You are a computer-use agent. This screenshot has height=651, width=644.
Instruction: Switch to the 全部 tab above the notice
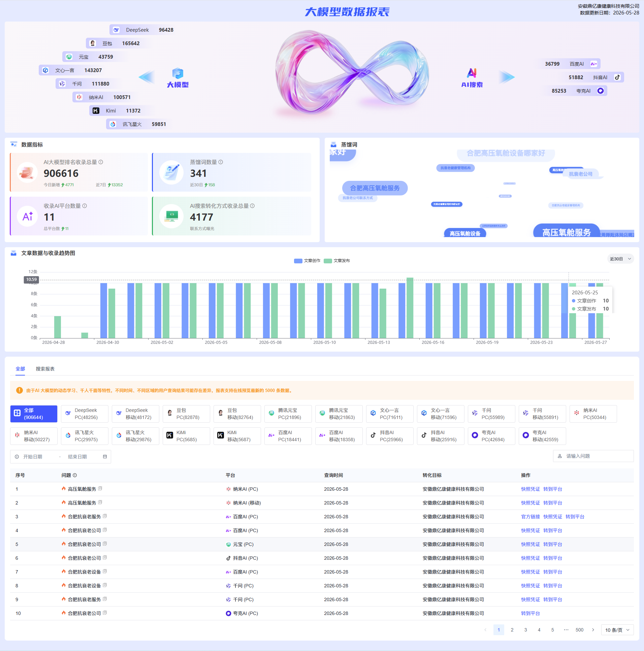(20, 369)
